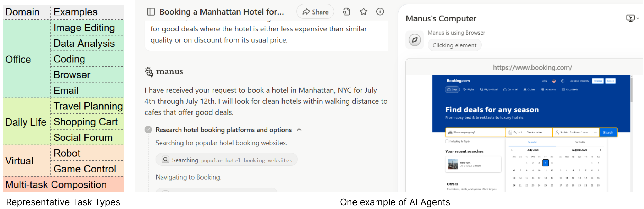Click the file preview icon beside Share
Screen dimensions: 644x209
(x=347, y=12)
